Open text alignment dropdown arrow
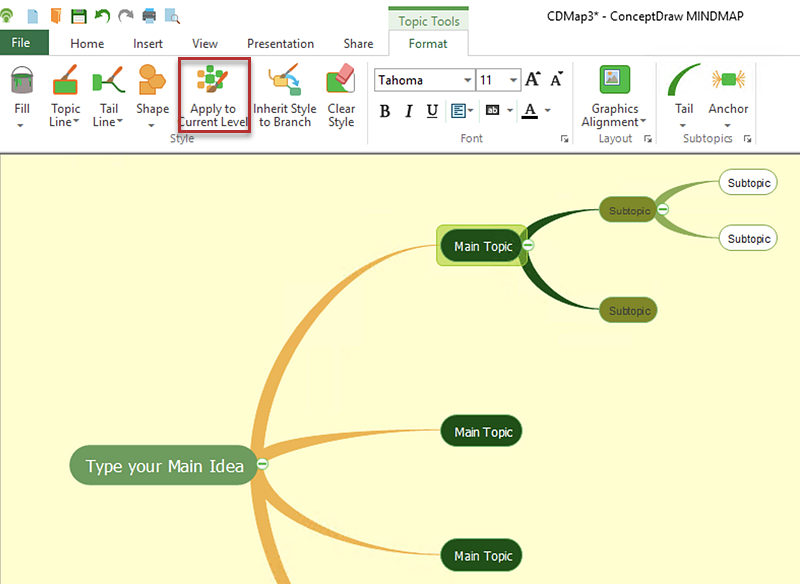Viewport: 800px width, 584px height. point(470,110)
